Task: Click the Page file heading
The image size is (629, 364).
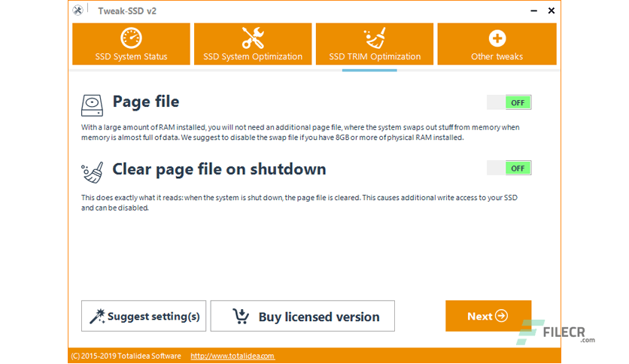Action: tap(146, 102)
